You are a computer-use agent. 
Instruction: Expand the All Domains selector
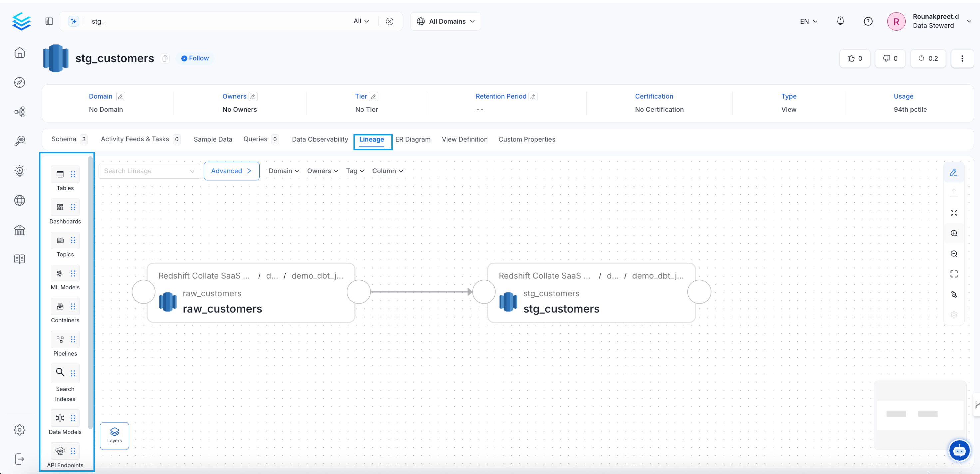[x=445, y=21]
